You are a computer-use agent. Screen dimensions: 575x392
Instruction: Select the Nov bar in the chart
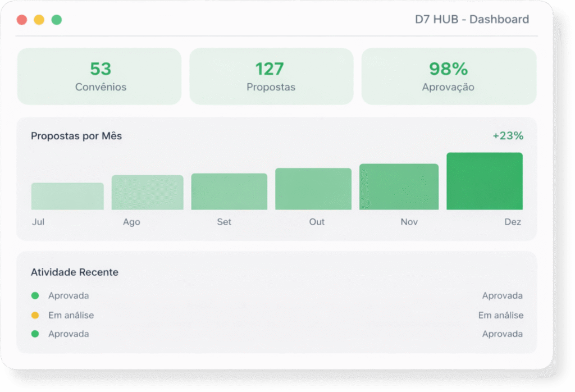click(x=399, y=187)
